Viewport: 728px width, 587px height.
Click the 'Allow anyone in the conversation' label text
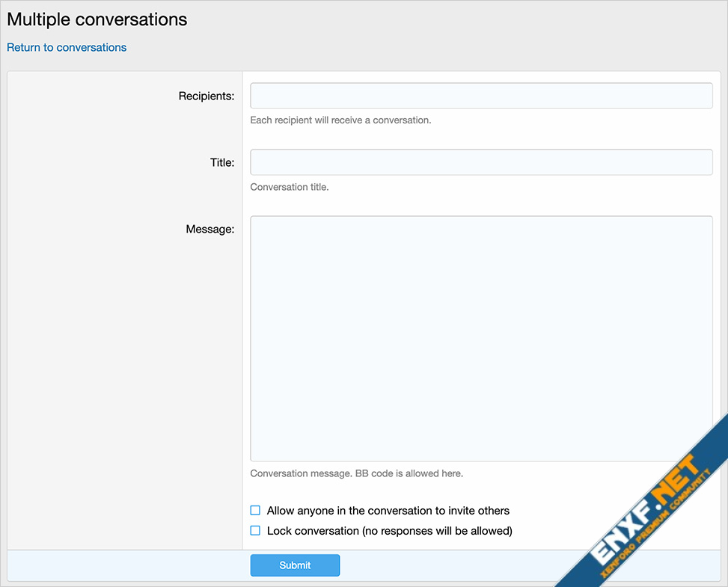pos(388,511)
